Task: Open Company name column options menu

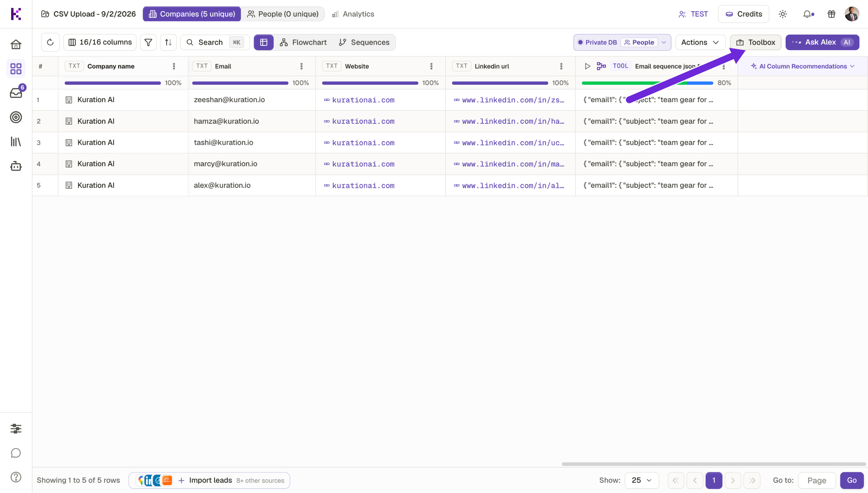Action: 174,66
